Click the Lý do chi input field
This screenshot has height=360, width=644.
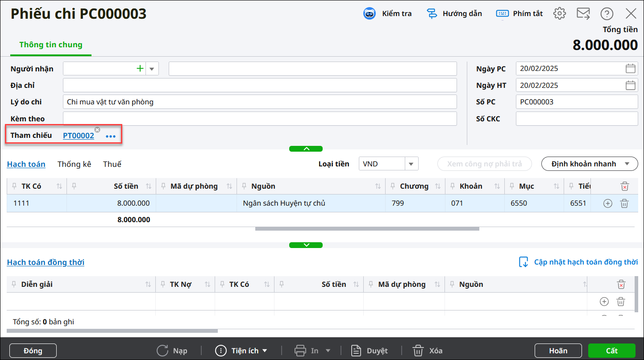(260, 102)
